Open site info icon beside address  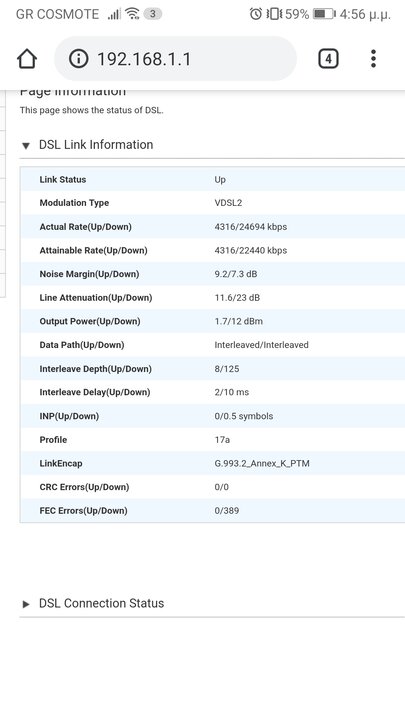coord(79,59)
